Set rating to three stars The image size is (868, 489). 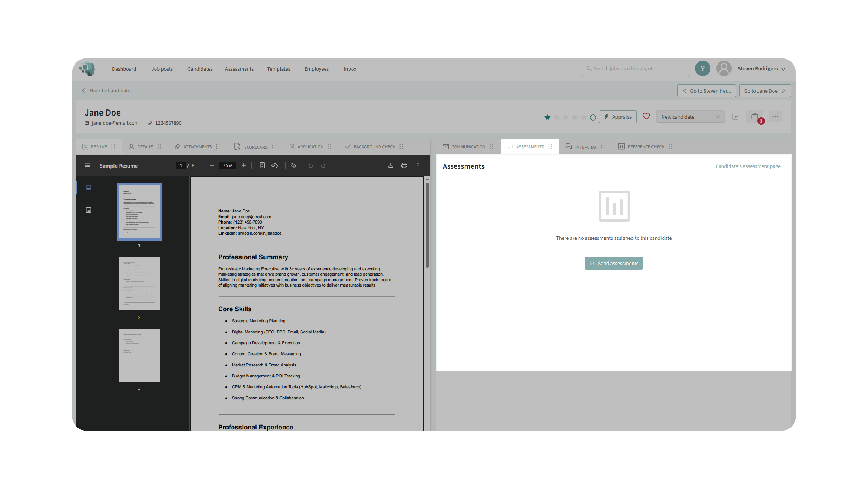point(566,117)
